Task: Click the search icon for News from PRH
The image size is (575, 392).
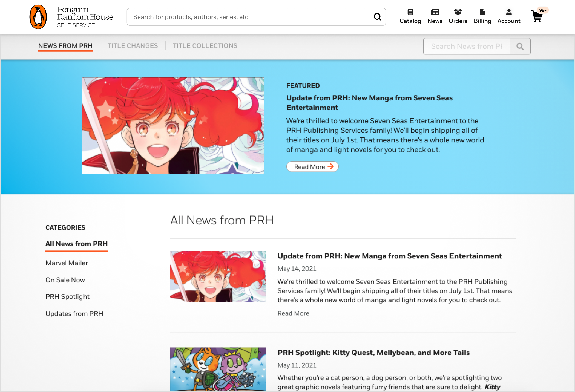Action: [520, 46]
